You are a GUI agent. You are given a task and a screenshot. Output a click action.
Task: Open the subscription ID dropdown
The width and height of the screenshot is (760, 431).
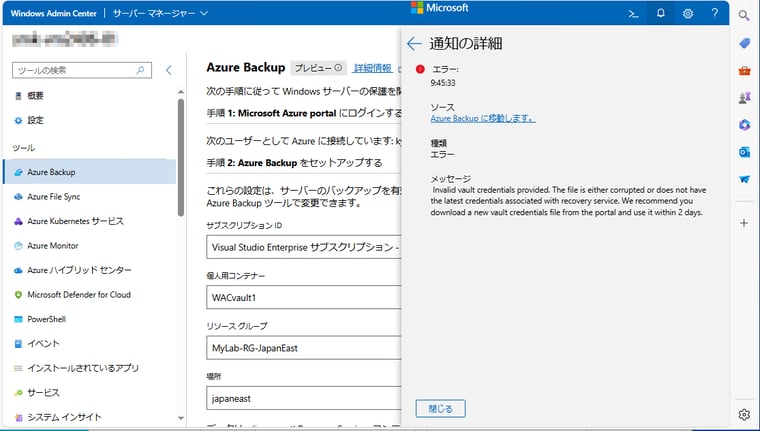click(x=304, y=247)
